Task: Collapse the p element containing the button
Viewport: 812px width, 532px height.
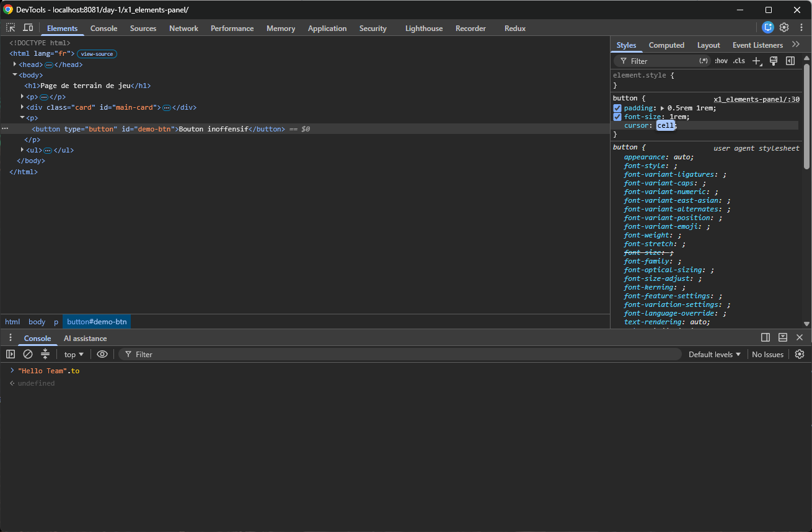Action: 22,118
